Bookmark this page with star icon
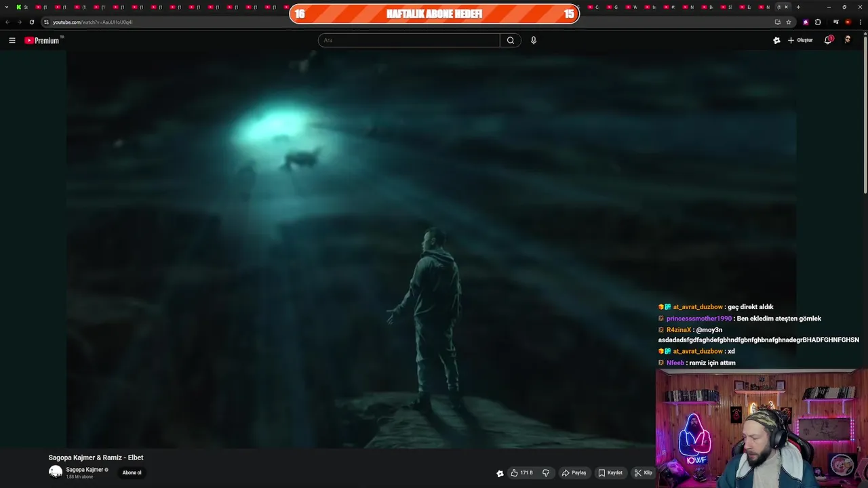The image size is (868, 488). tap(789, 22)
